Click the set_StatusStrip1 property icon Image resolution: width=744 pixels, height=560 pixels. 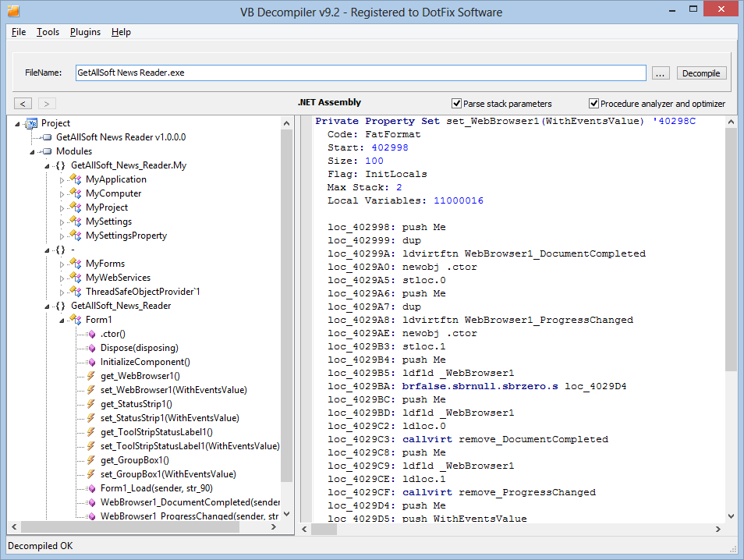91,418
